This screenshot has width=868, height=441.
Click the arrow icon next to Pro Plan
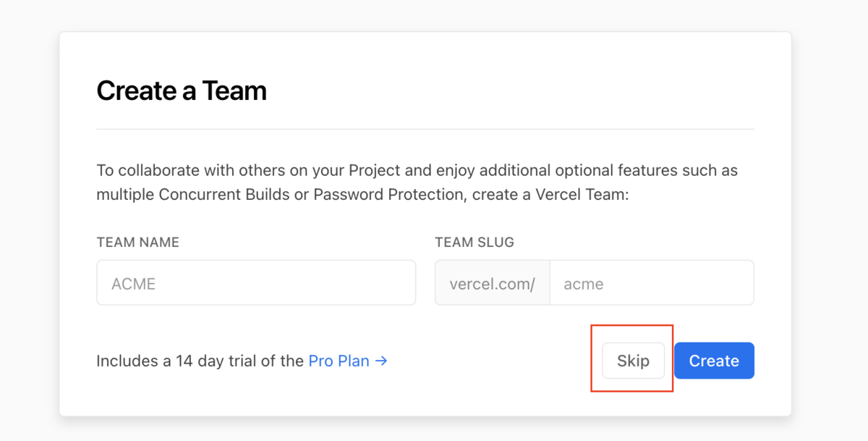point(381,361)
